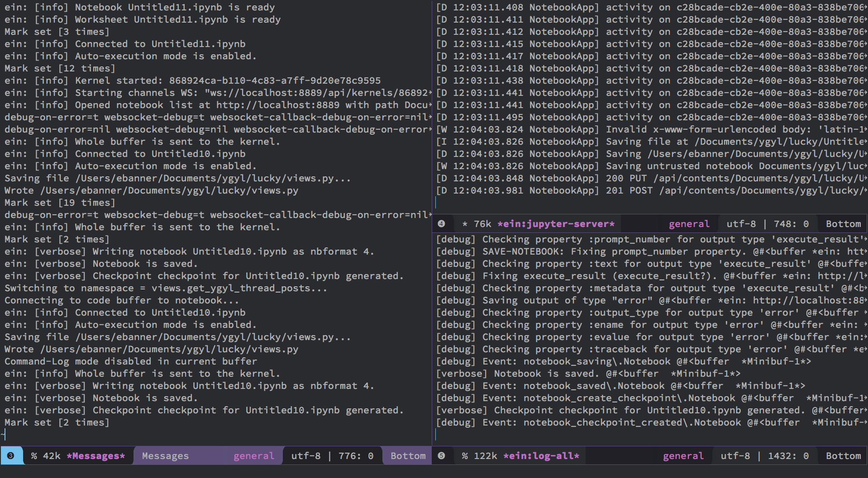Click 'Saving output of type "error"' line
This screenshot has width=868, height=478.
tap(652, 300)
